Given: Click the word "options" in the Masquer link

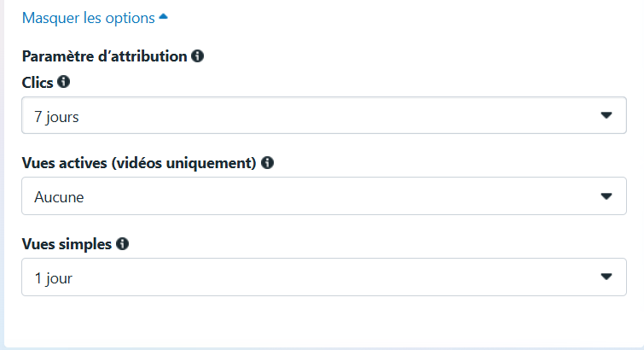Looking at the screenshot, I should click(x=131, y=19).
